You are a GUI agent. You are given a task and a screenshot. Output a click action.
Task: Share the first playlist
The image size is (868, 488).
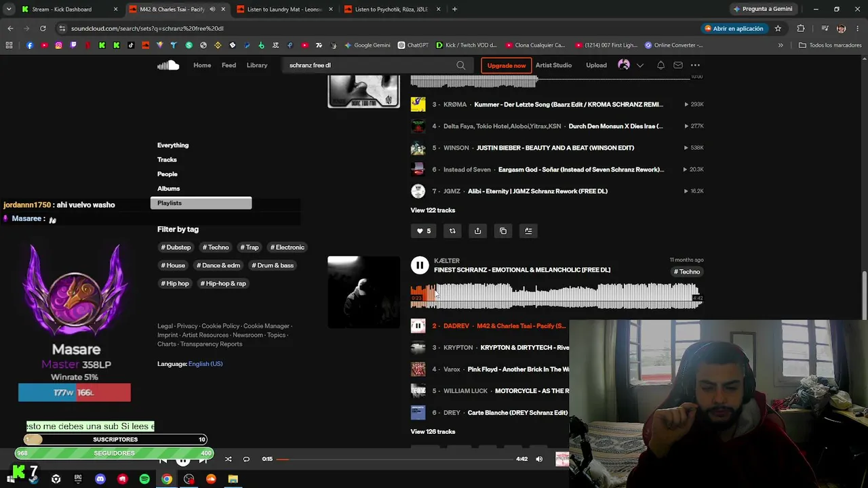pos(477,231)
